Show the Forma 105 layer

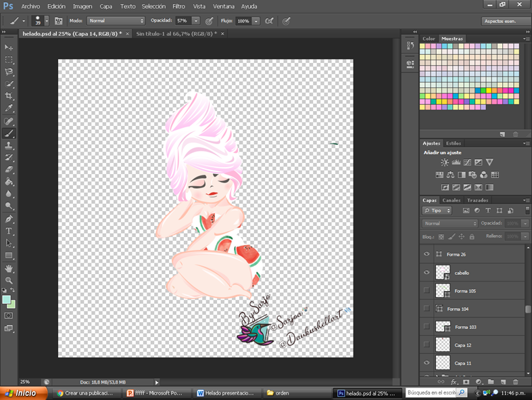427,290
